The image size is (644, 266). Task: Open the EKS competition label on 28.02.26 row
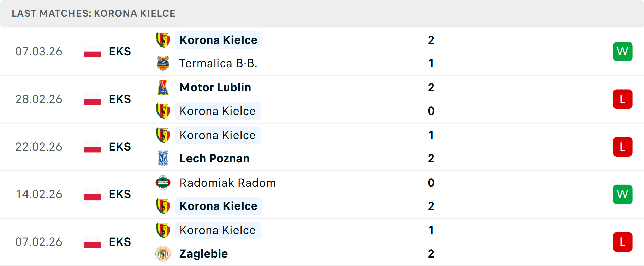tap(120, 99)
